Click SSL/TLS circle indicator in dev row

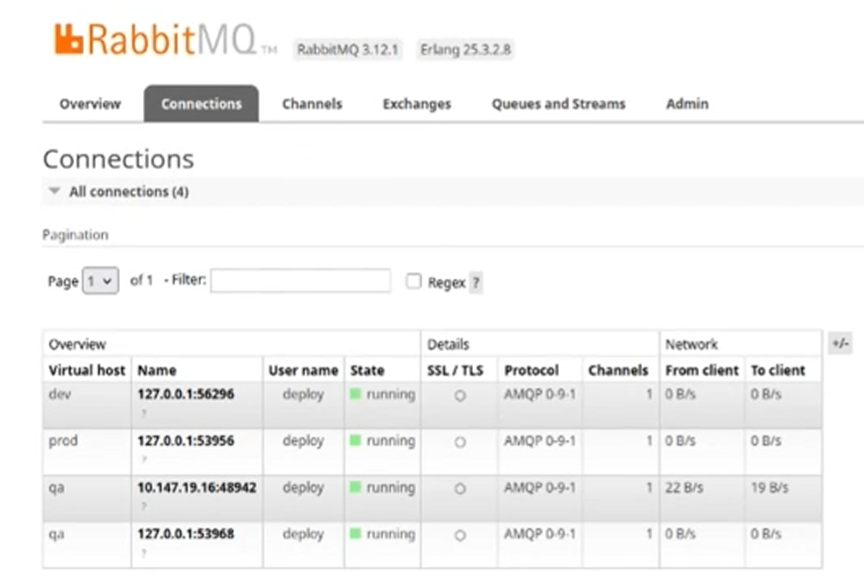tap(460, 395)
